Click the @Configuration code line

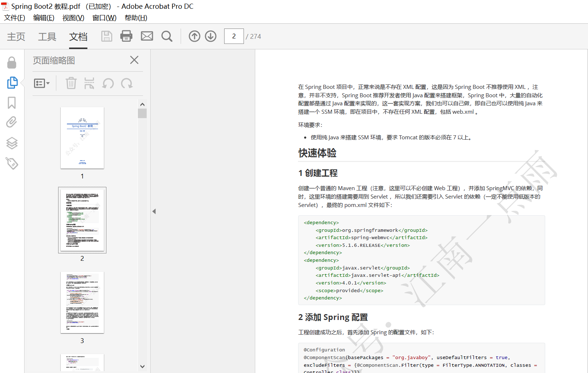coord(324,350)
